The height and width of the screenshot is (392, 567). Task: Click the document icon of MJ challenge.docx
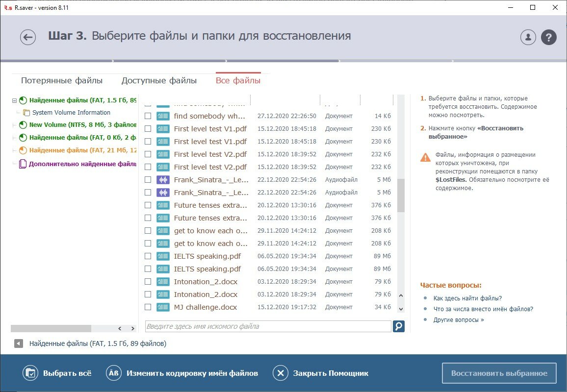point(163,307)
